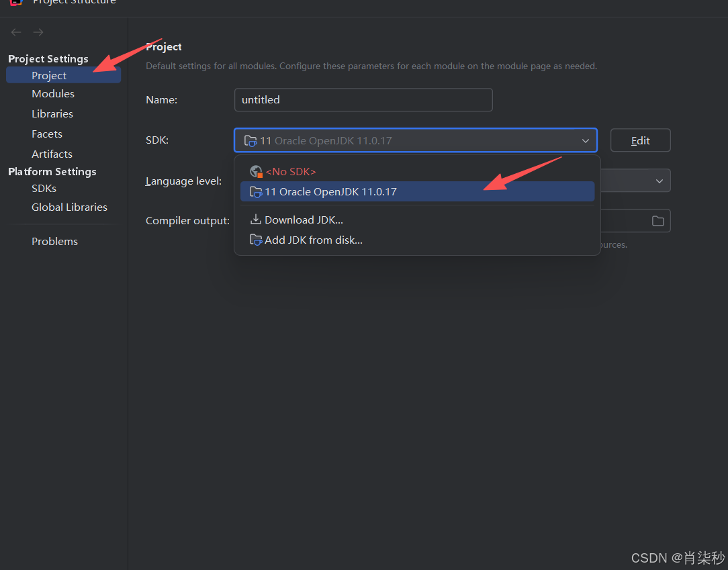The image size is (728, 570).
Task: Click the forward navigation arrow
Action: coord(38,32)
